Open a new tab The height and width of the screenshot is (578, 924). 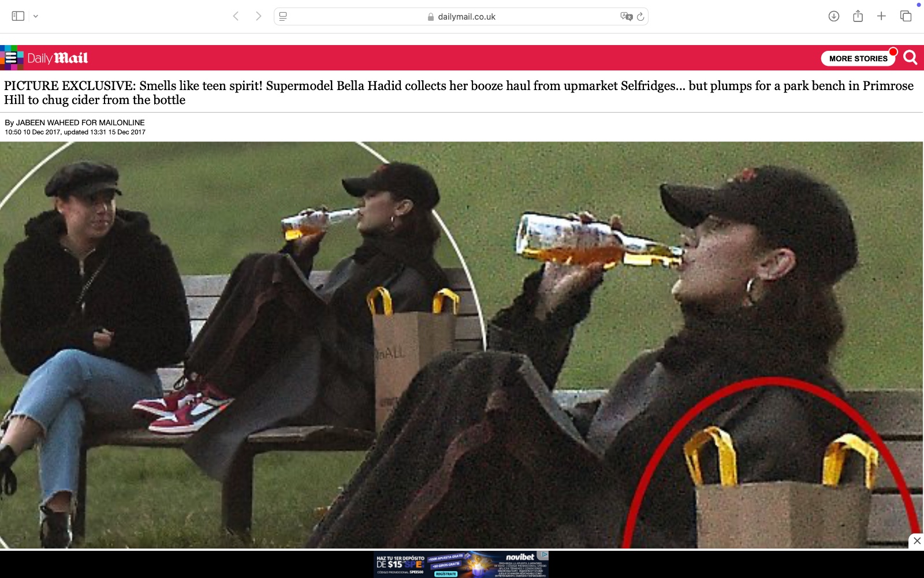(881, 16)
